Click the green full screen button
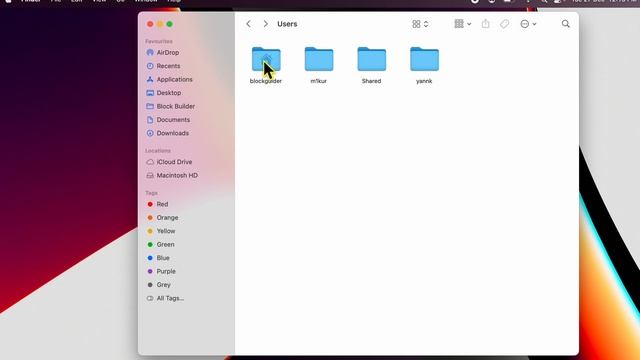Viewport: 640px width, 360px height. (170, 24)
